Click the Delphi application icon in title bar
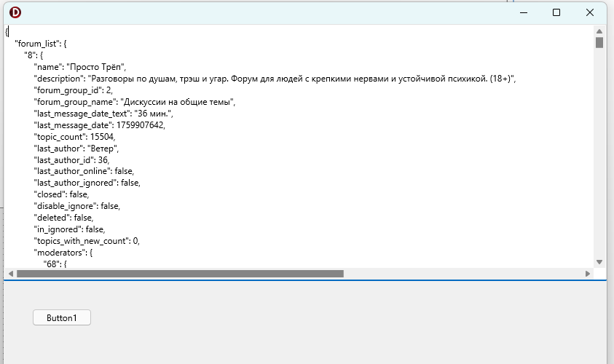 (15, 12)
